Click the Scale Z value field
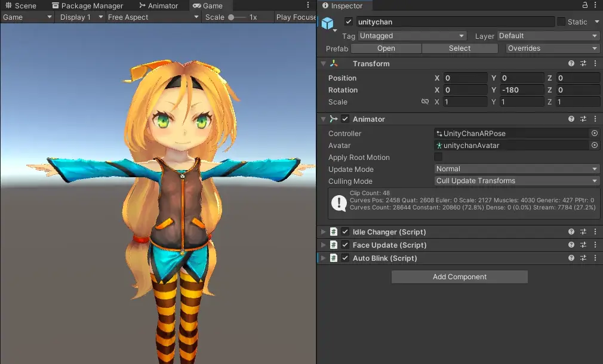The height and width of the screenshot is (364, 603). [x=578, y=101]
